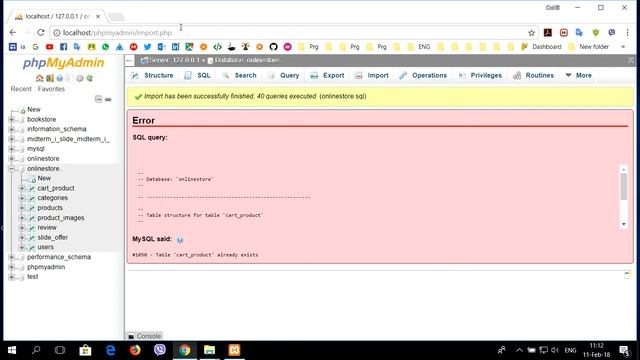This screenshot has height=360, width=640.
Task: Click the link with main panel icon
Action: [108, 99]
